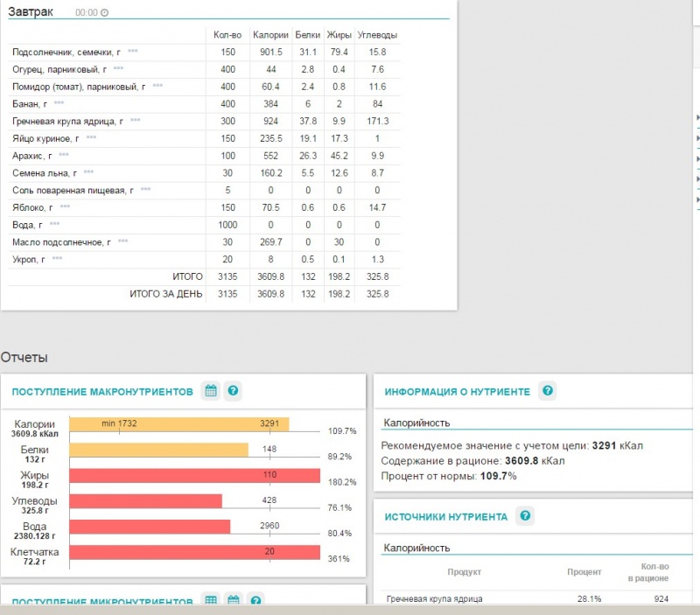Click the micronutrients report help icon
700x615 pixels.
(x=255, y=601)
